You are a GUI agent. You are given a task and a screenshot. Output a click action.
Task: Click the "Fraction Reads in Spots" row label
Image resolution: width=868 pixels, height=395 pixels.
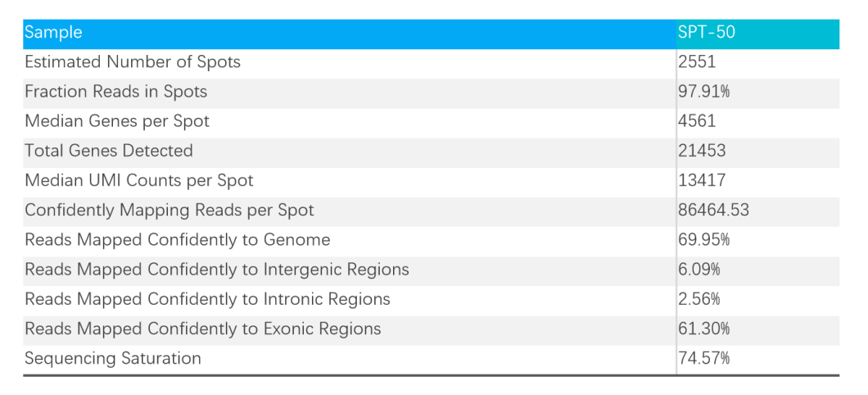115,92
